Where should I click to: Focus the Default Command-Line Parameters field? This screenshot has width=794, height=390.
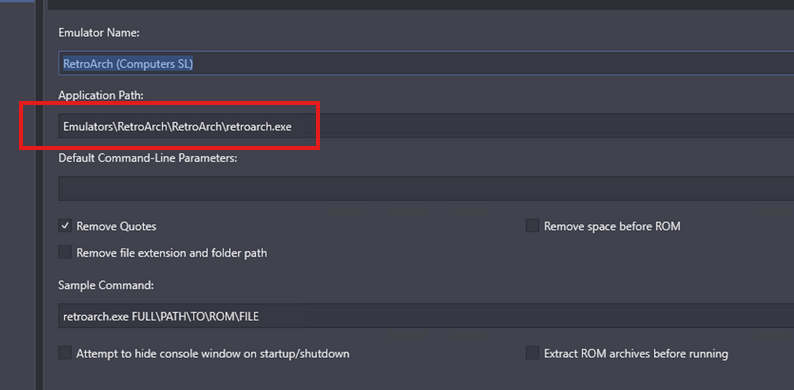coord(426,188)
